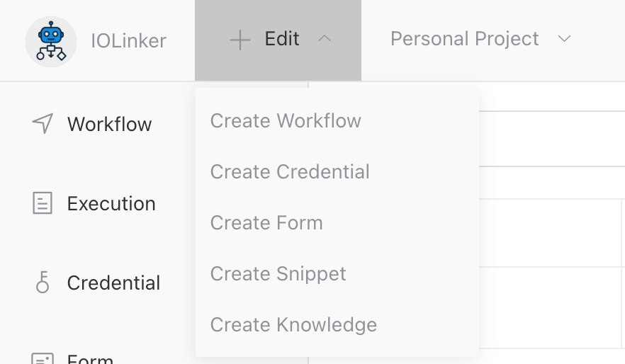Image resolution: width=625 pixels, height=364 pixels.
Task: Go to the Workflow sidebar label
Action: (109, 125)
